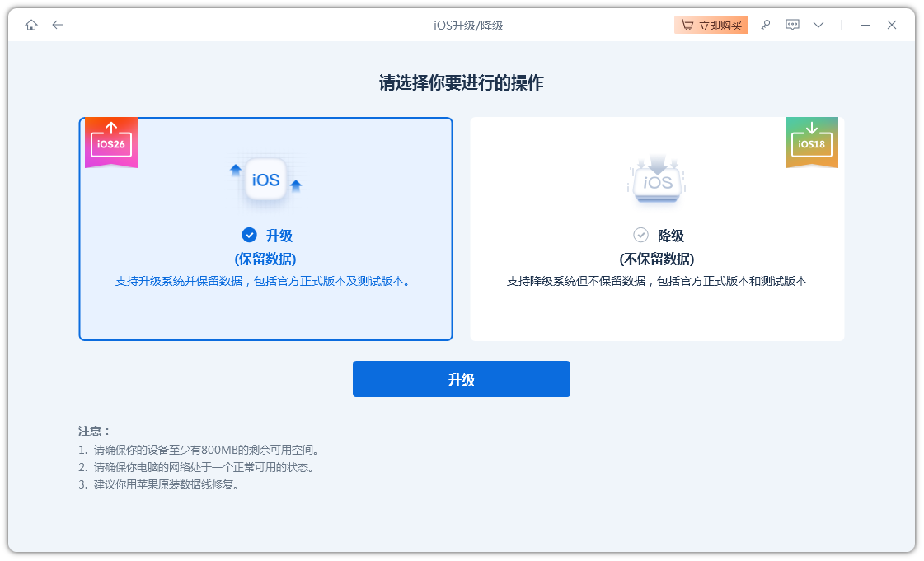Image resolution: width=924 pixels, height=561 pixels.
Task: Select the 升级 radio checkmark
Action: click(249, 236)
